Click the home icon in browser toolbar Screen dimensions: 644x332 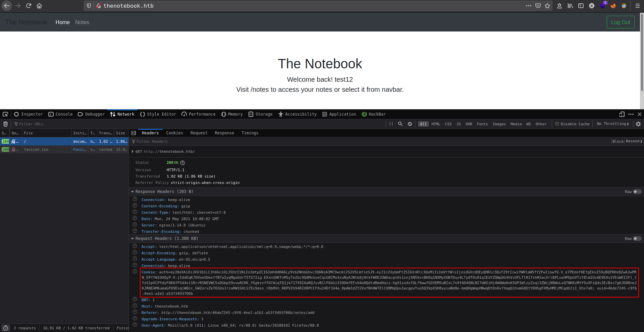(x=39, y=6)
